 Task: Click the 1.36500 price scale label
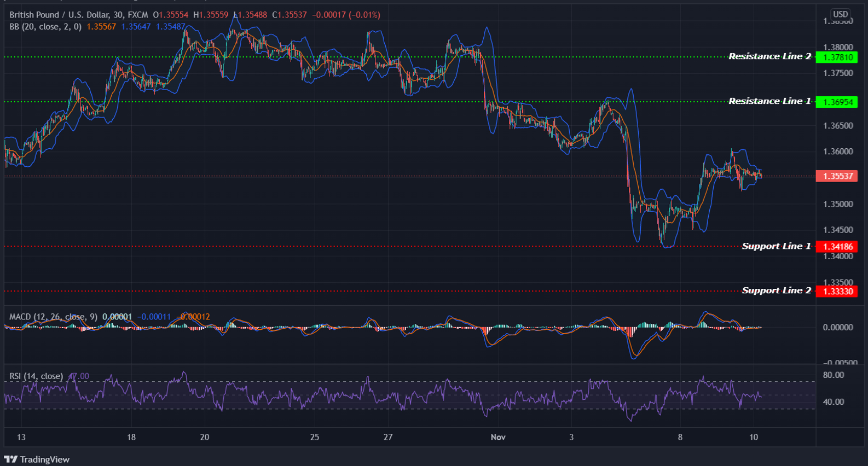(x=838, y=126)
